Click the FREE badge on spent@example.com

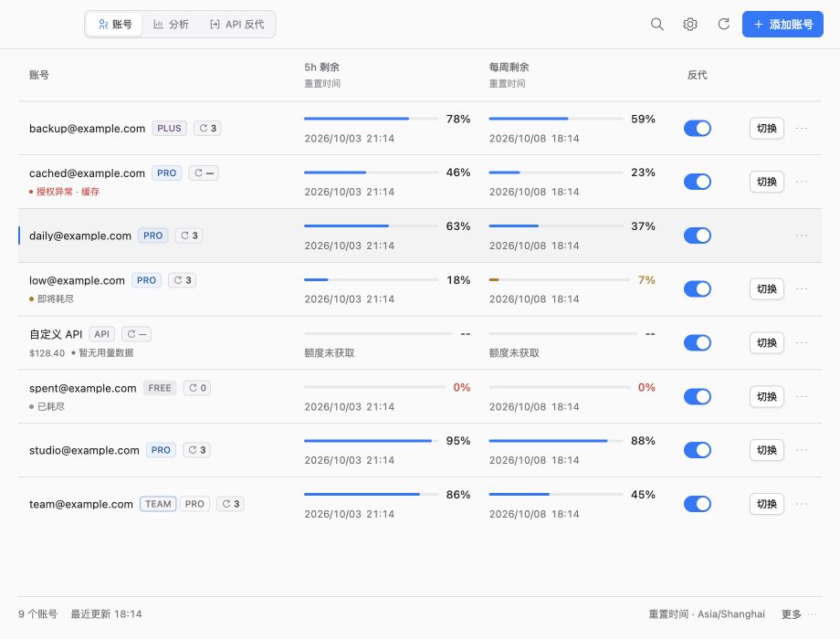tap(160, 388)
